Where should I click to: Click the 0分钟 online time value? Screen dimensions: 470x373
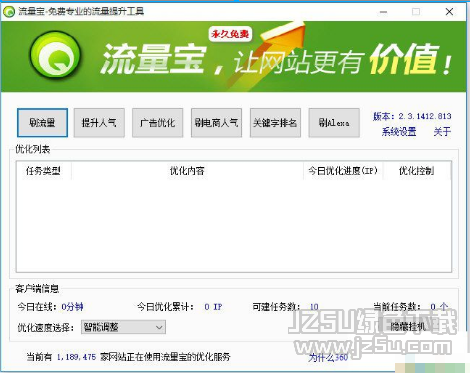[72, 307]
